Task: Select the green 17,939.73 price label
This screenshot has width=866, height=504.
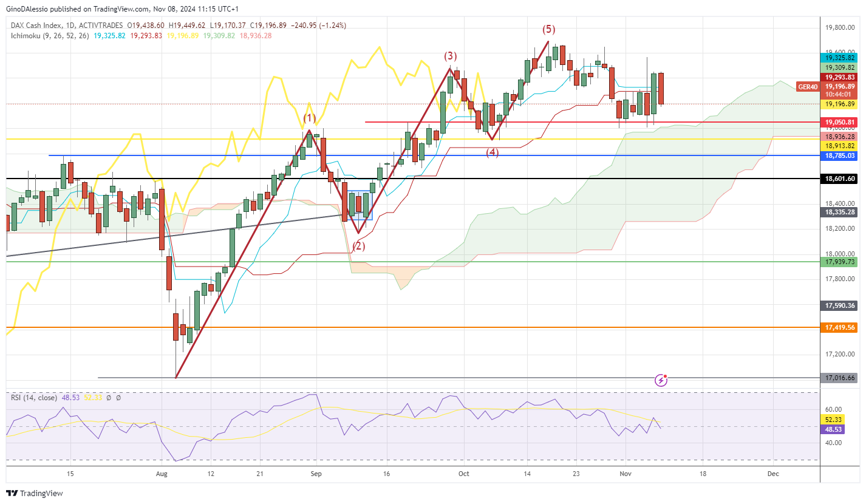Action: pos(840,262)
